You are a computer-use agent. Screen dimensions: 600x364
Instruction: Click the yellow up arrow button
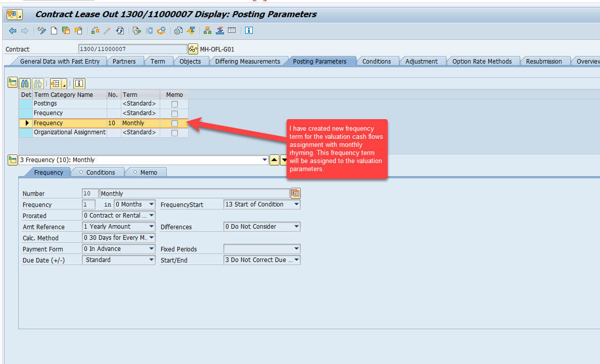(274, 160)
